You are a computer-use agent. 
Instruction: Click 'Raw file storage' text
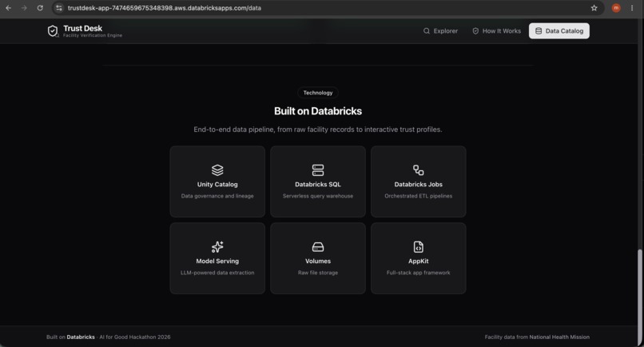click(318, 273)
